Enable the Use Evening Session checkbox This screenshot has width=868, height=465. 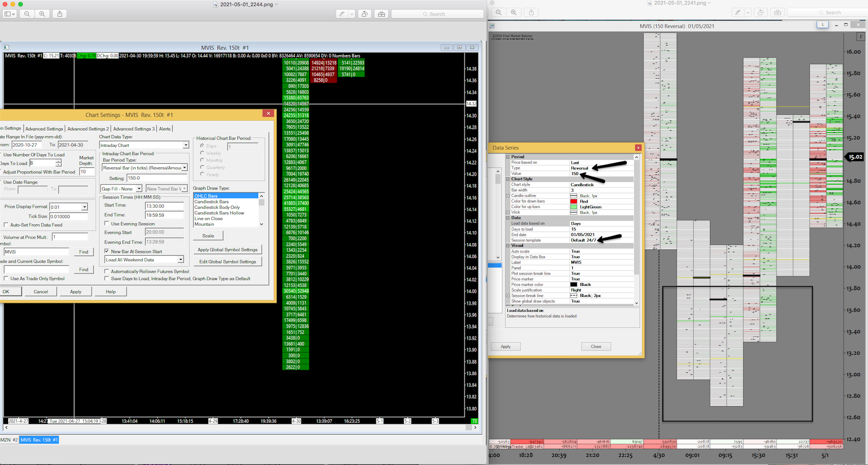[x=107, y=224]
